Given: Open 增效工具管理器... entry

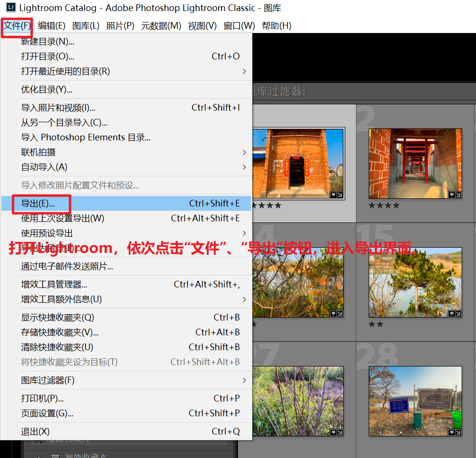Looking at the screenshot, I should [x=126, y=285].
